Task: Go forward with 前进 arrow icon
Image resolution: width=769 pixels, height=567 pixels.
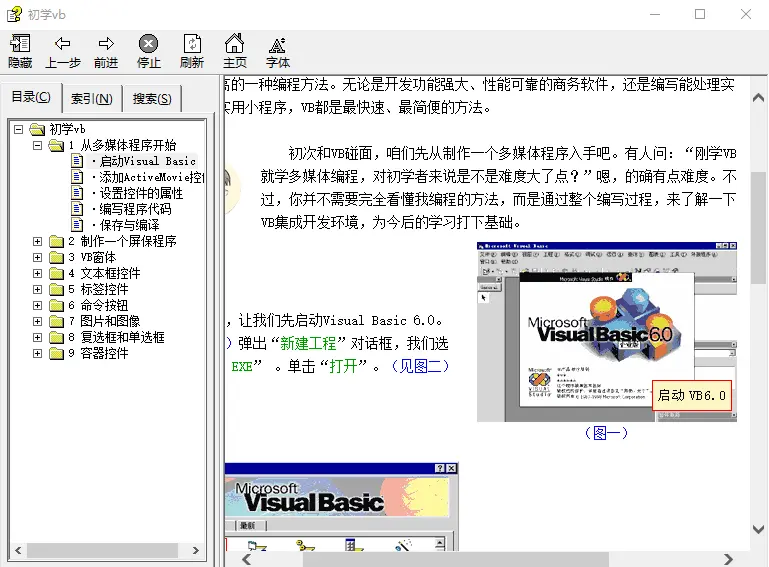Action: click(x=106, y=44)
